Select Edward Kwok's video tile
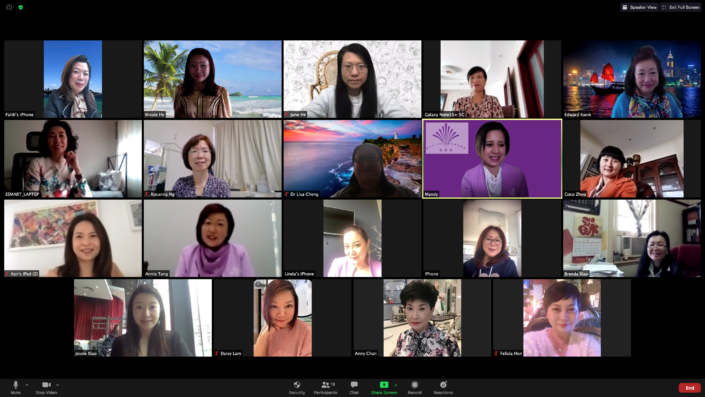The width and height of the screenshot is (705, 397). pos(632,79)
